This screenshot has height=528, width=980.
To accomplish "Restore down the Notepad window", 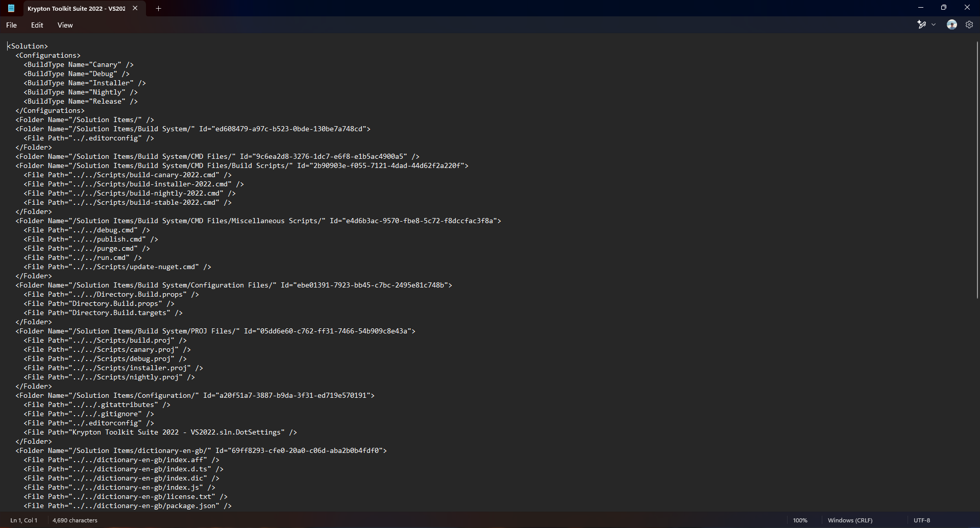I will tap(944, 8).
